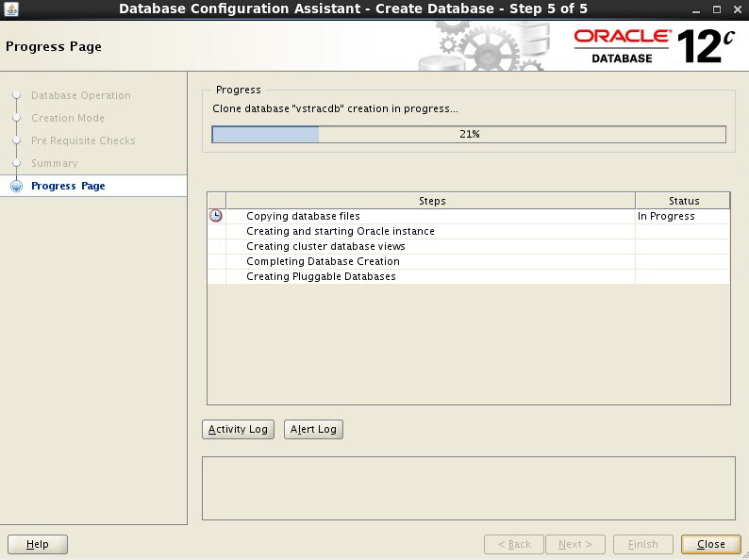The image size is (749, 560).
Task: Click the Java icon in the title bar
Action: click(x=11, y=8)
